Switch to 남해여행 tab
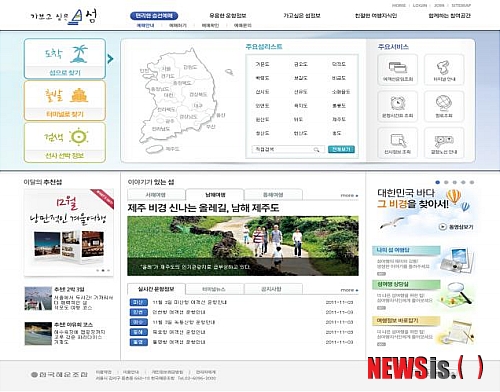This screenshot has width=500, height=392. (215, 195)
